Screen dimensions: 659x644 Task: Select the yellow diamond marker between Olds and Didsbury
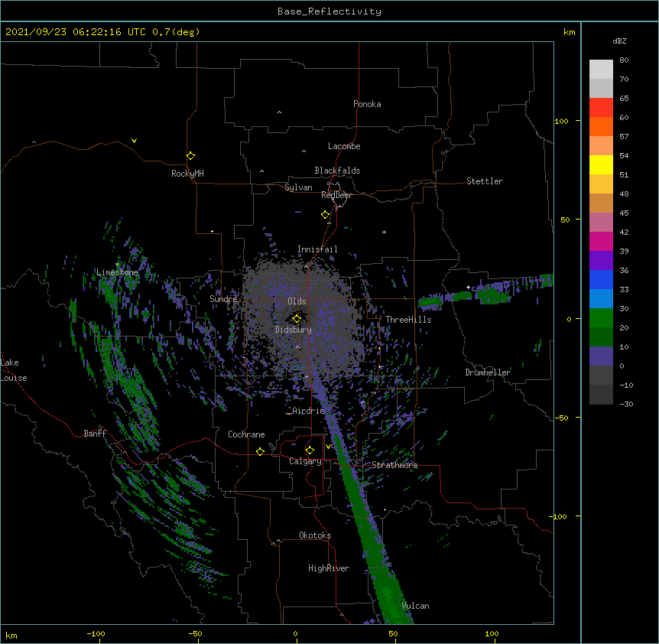pyautogui.click(x=297, y=318)
